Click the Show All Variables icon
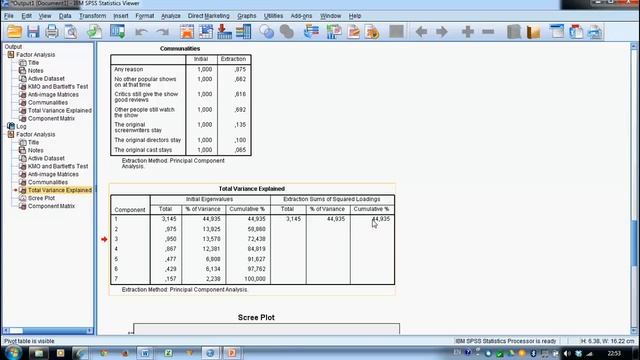Image resolution: width=640 pixels, height=360 pixels. point(287,32)
